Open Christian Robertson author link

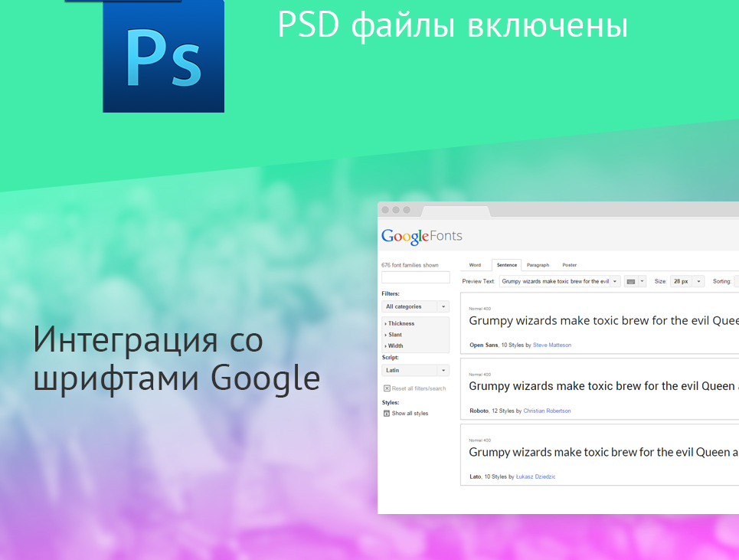click(547, 411)
